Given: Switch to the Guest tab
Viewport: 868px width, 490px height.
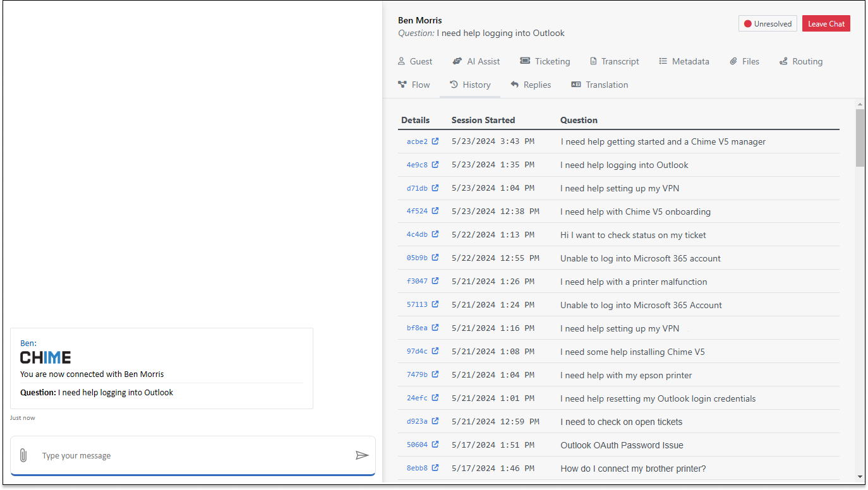Looking at the screenshot, I should [415, 61].
